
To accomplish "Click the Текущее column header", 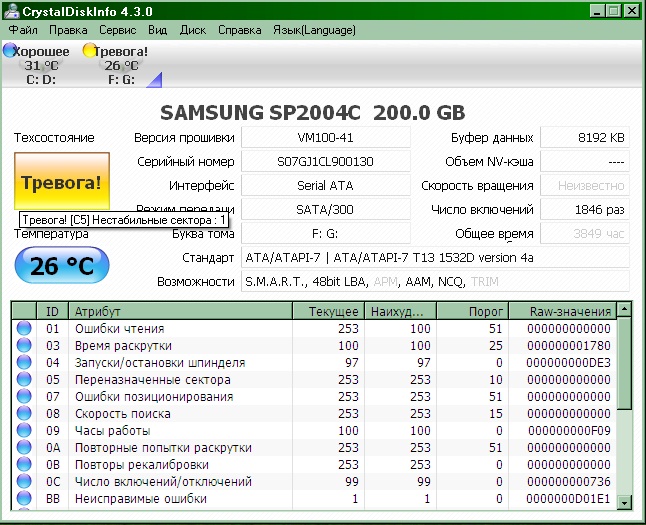I will coord(328,311).
